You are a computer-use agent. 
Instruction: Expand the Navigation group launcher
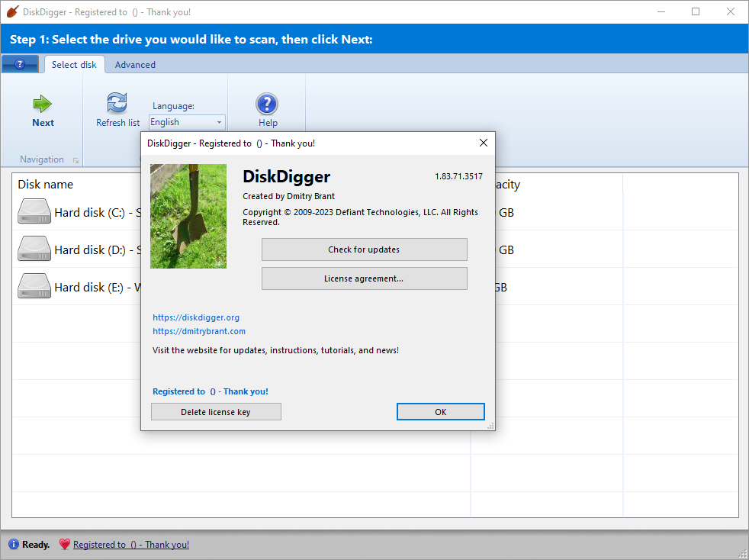click(x=76, y=160)
